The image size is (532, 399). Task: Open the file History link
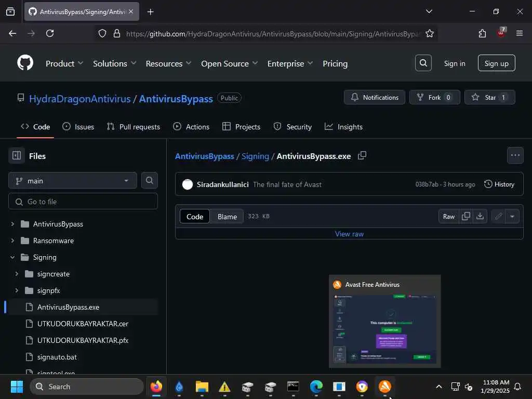pyautogui.click(x=499, y=184)
